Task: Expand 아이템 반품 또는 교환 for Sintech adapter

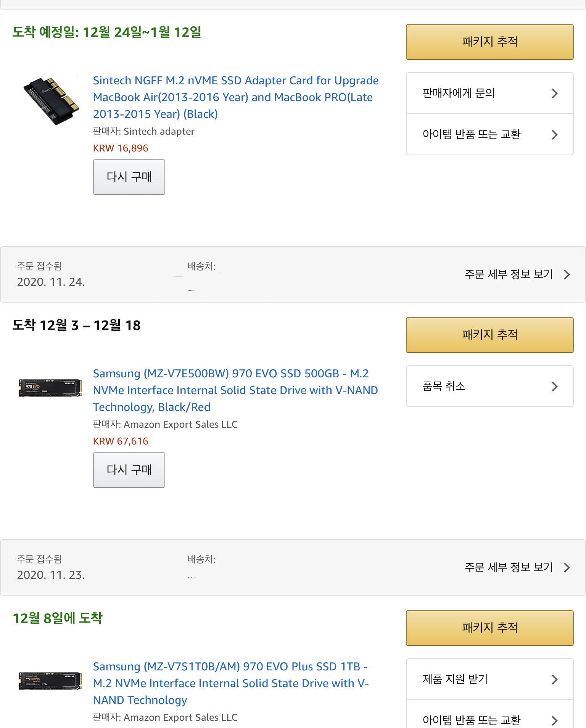Action: click(489, 135)
